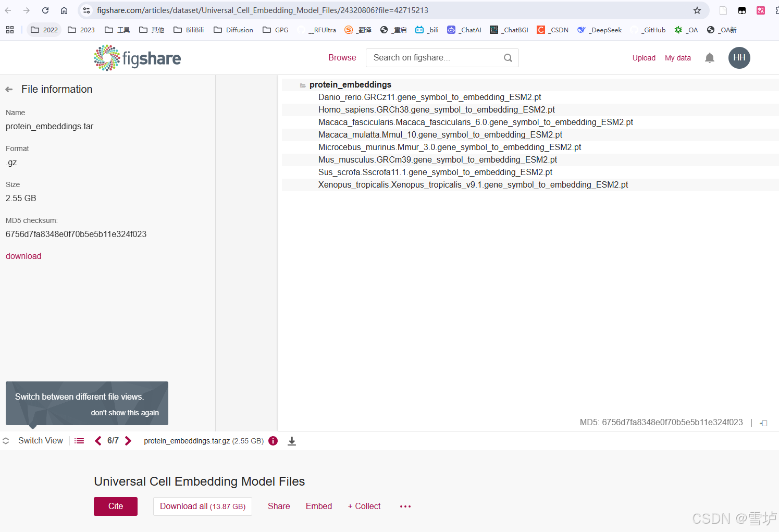Bookmark this page with the star icon

pyautogui.click(x=697, y=10)
